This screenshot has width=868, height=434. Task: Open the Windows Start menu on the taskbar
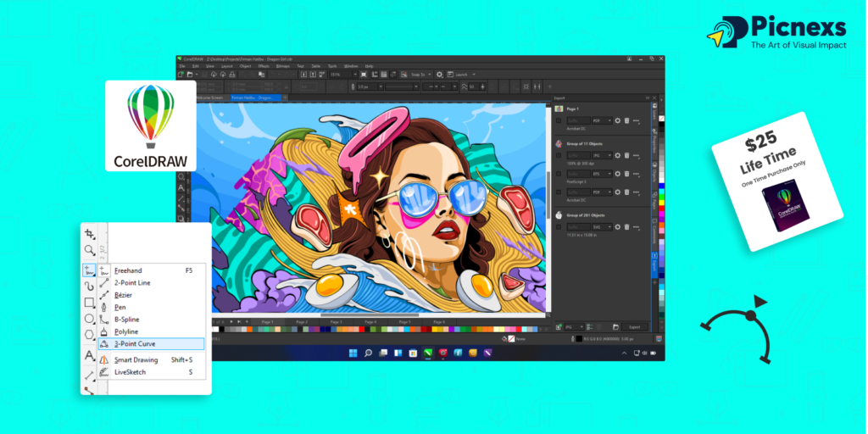tap(353, 353)
